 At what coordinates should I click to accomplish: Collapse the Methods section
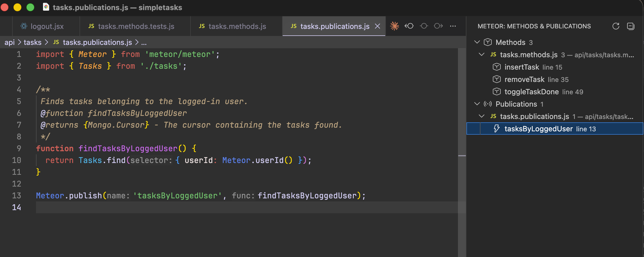click(477, 42)
